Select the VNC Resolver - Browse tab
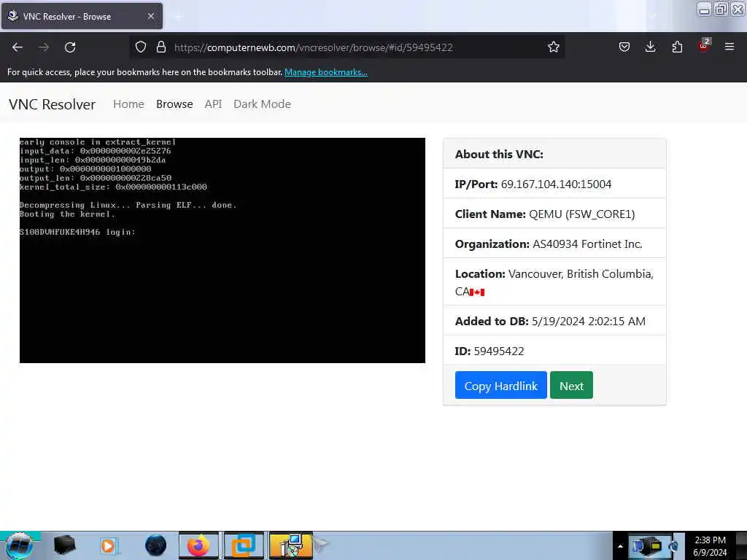This screenshot has height=560, width=747. 82,16
